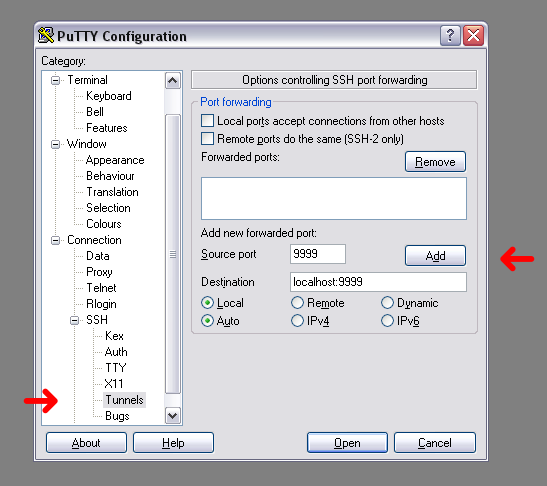Select the Window category

coord(87,144)
